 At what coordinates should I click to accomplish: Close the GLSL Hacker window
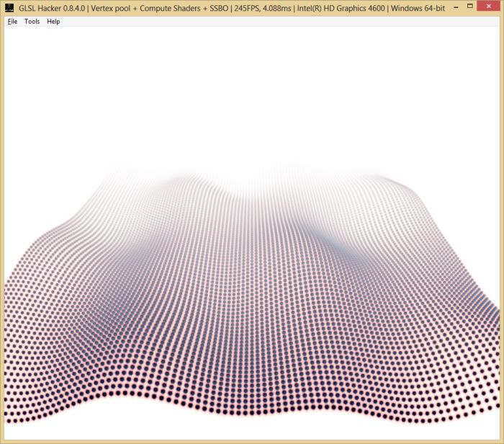click(x=489, y=6)
